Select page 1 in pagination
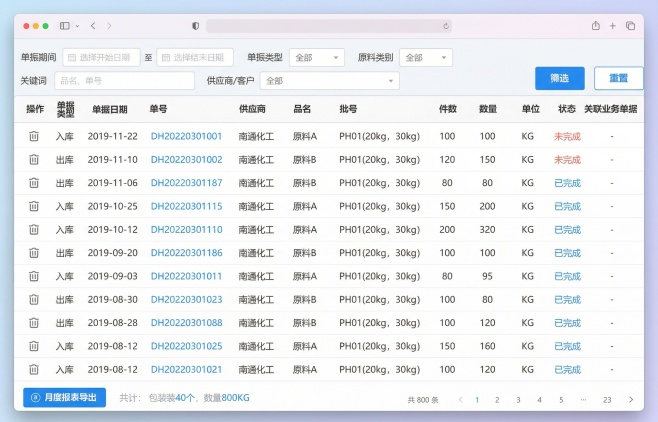Image resolution: width=658 pixels, height=422 pixels. (477, 400)
